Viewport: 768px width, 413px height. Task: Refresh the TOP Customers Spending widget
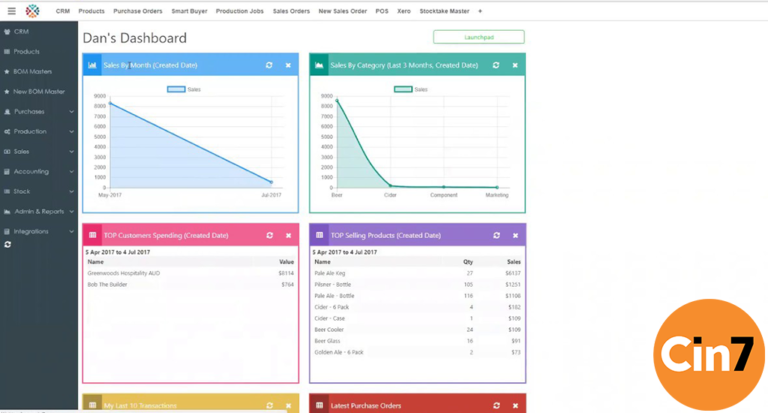pos(269,235)
